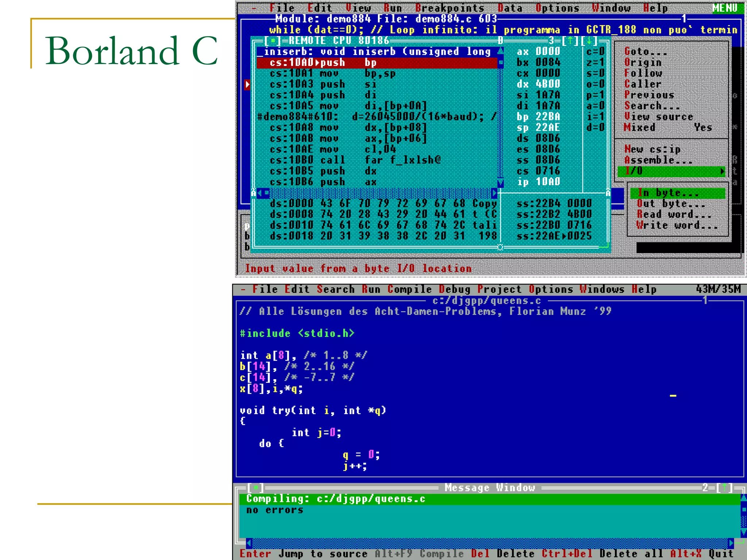This screenshot has height=560, width=747.
Task: Open the Edit menu in Turbo Debugger
Action: coord(320,8)
